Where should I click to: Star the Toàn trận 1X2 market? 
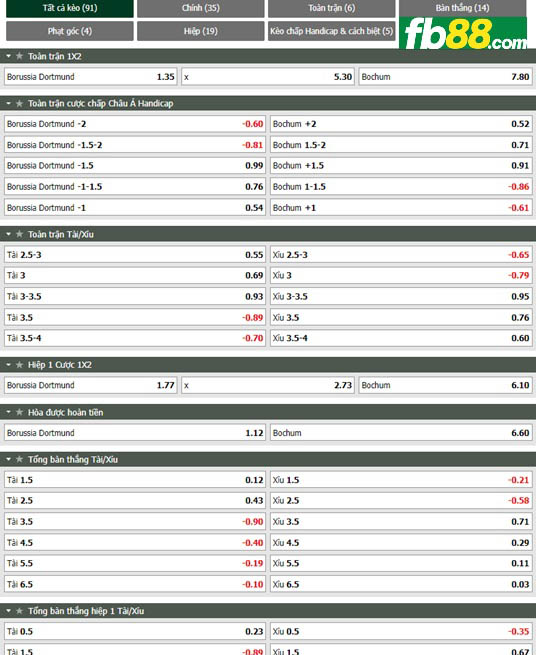[19, 56]
